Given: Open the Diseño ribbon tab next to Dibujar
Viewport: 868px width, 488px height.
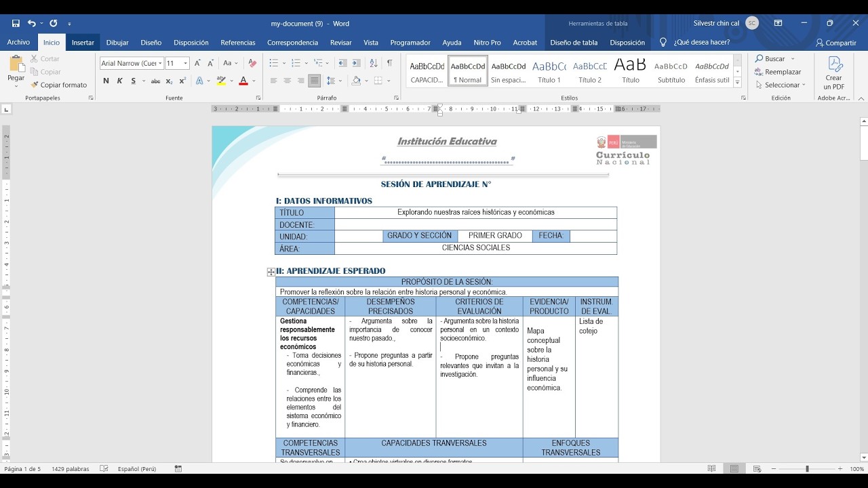Looking at the screenshot, I should [151, 42].
